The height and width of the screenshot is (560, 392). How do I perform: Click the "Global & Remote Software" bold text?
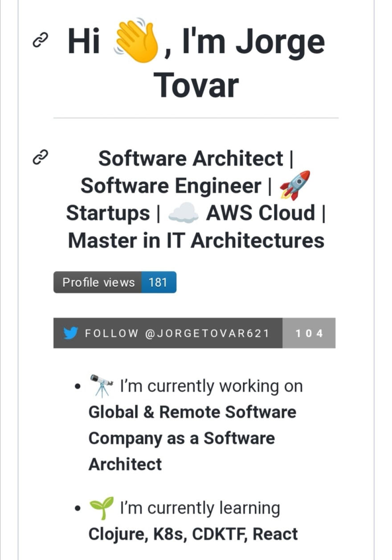192,412
